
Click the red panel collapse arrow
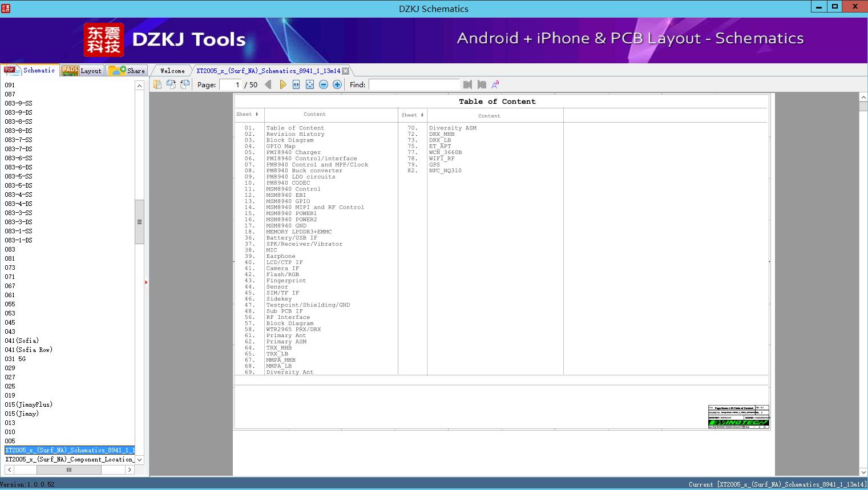tap(146, 282)
